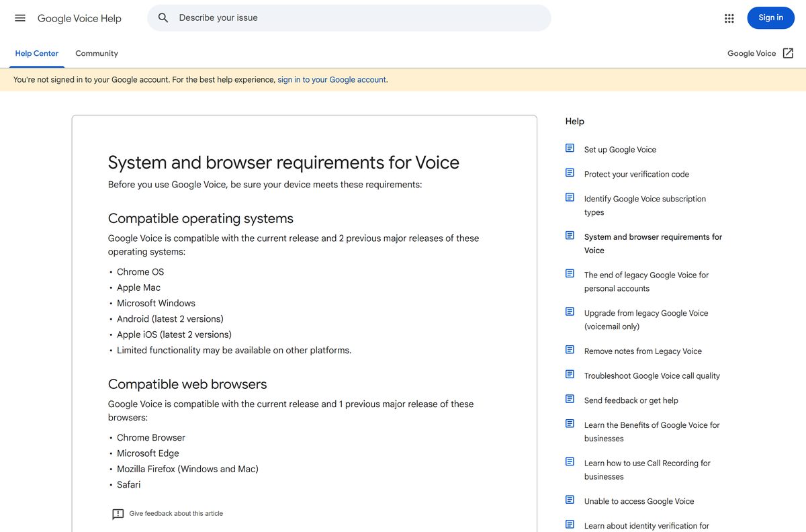Screen dimensions: 806x532
Task: Open the Google apps grid
Action: click(729, 18)
